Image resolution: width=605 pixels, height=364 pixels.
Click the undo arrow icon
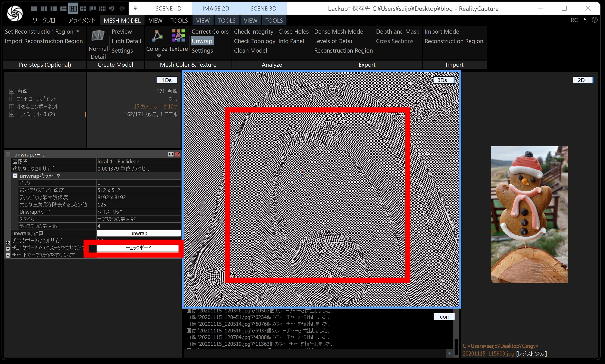tap(112, 9)
